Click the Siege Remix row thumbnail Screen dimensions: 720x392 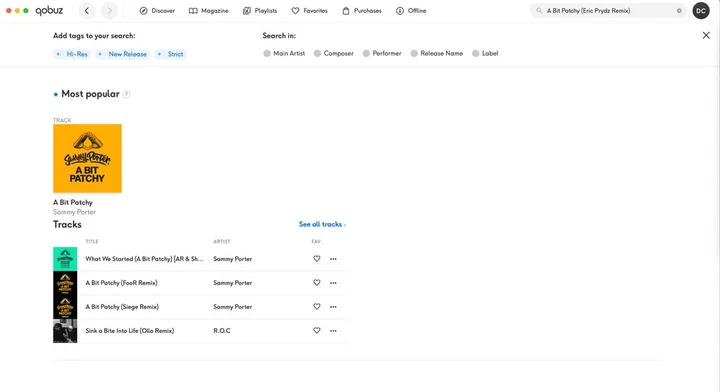65,307
